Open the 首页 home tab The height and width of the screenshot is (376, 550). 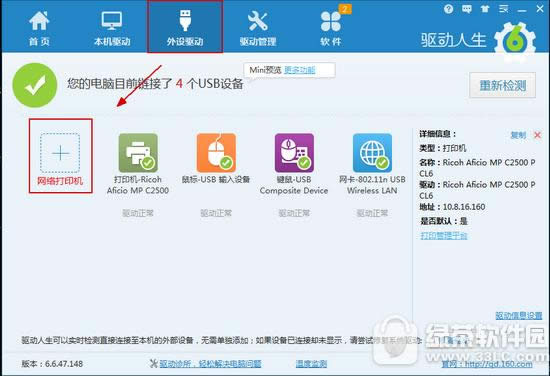pyautogui.click(x=39, y=28)
